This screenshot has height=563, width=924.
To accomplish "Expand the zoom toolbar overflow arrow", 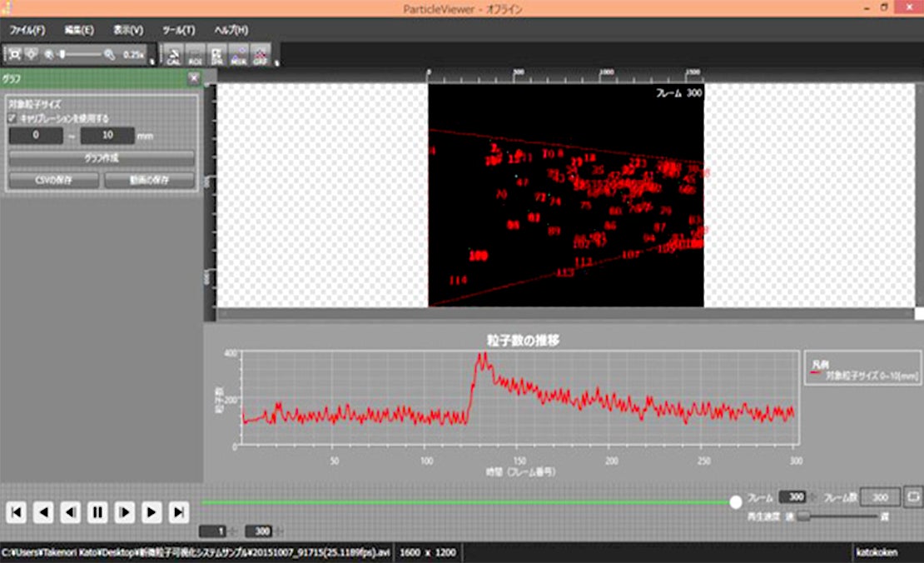I will (151, 61).
